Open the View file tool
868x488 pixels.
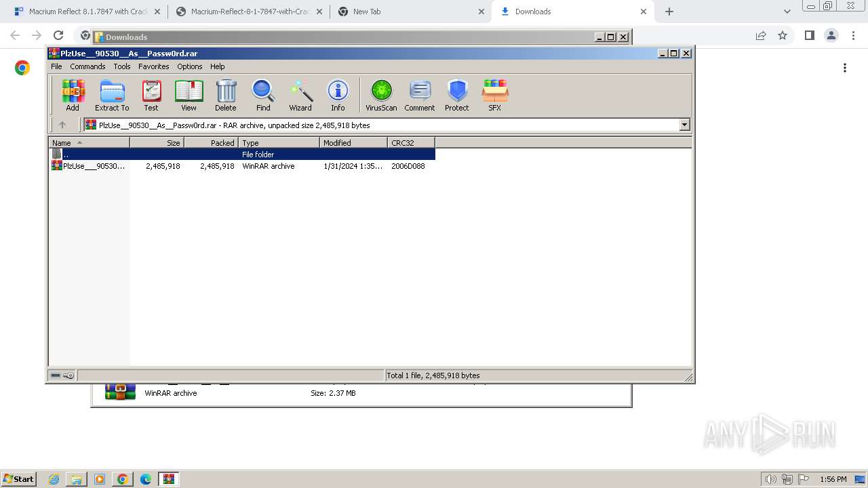tap(189, 95)
